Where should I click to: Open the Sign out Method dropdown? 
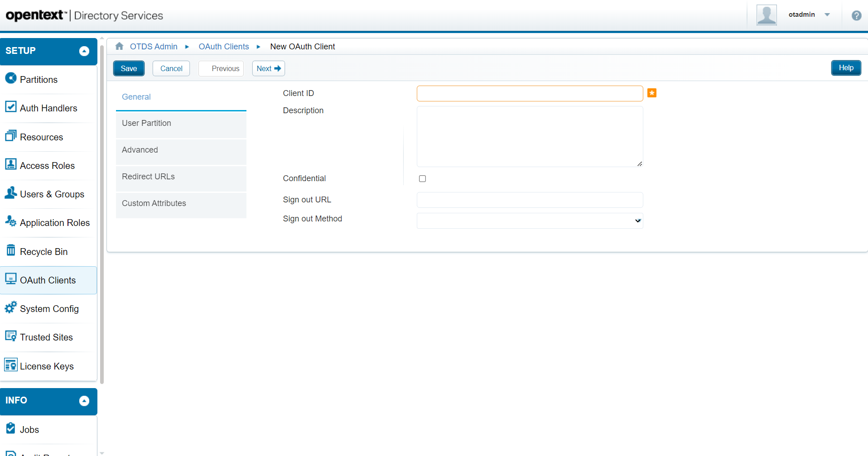coord(530,221)
